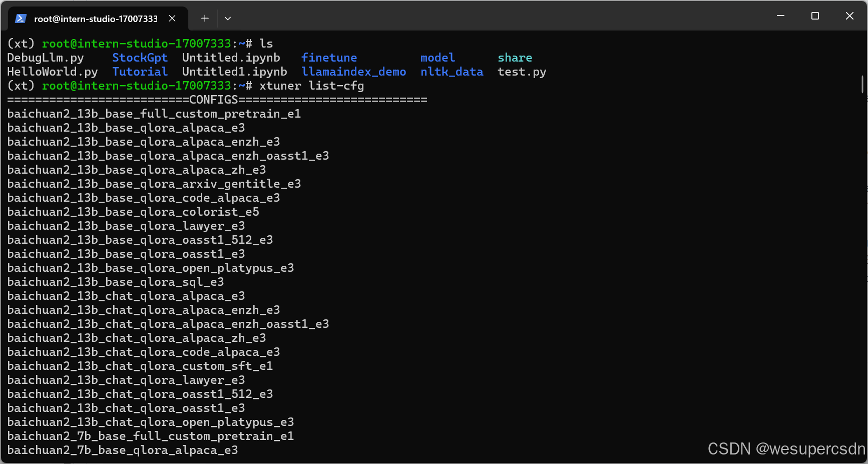868x464 pixels.
Task: Open a new terminal tab with plus button
Action: point(205,19)
